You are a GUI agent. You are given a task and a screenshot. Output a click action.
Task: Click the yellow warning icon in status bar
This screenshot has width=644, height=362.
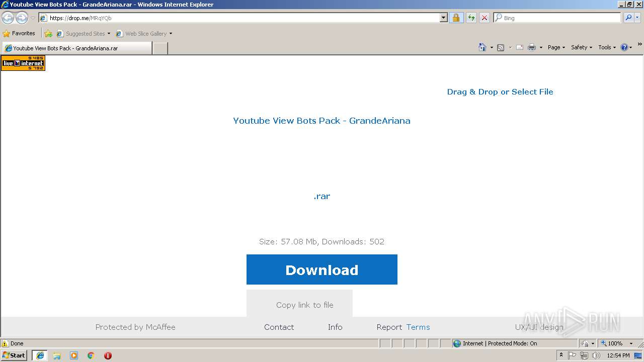(x=5, y=343)
